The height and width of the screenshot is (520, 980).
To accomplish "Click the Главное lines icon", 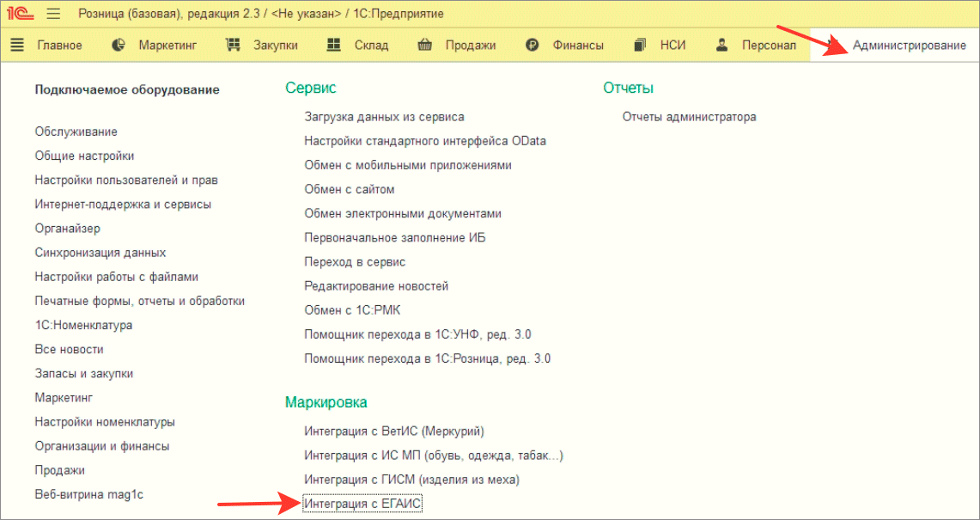I will pos(17,45).
